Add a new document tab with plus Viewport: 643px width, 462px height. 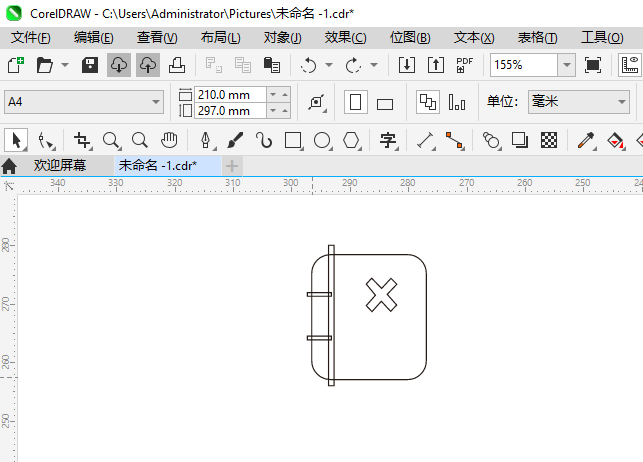click(232, 166)
